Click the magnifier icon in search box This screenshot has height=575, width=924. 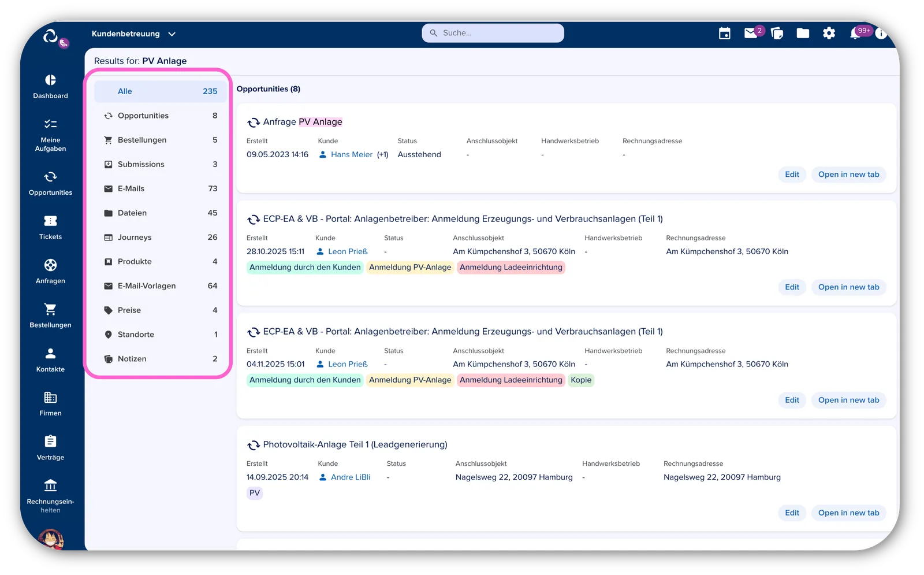(433, 33)
